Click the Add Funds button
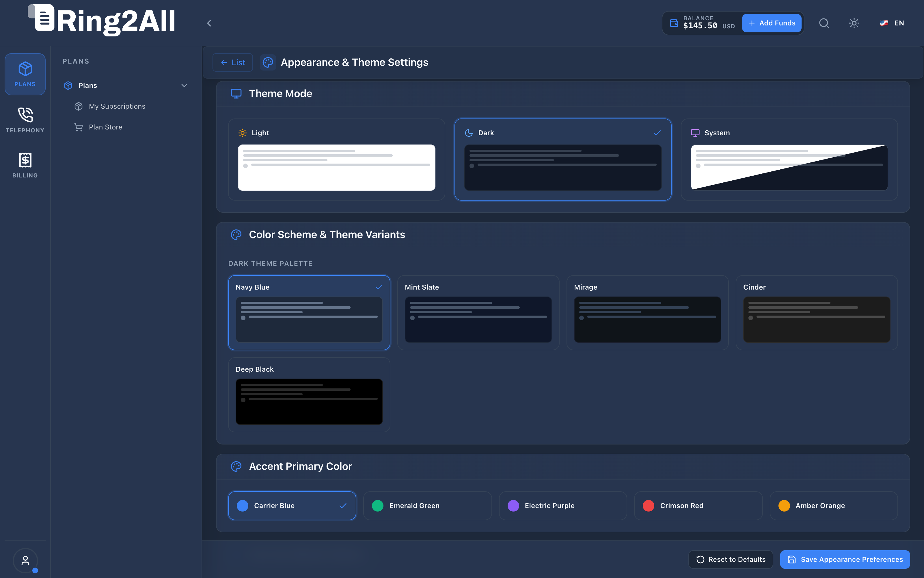The height and width of the screenshot is (578, 924). [772, 23]
